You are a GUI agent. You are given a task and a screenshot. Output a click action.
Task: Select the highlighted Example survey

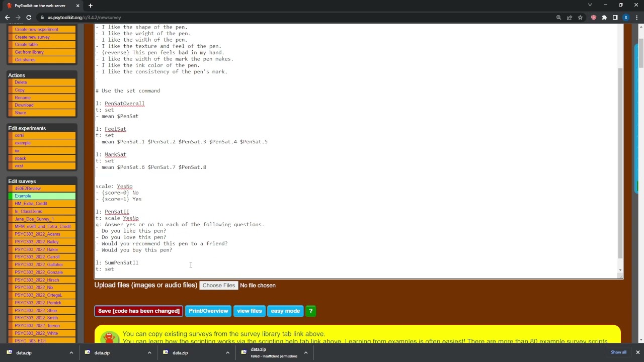coord(23,196)
